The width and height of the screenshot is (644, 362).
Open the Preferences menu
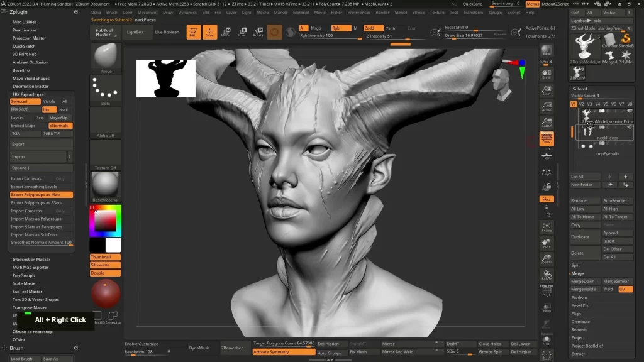(359, 13)
